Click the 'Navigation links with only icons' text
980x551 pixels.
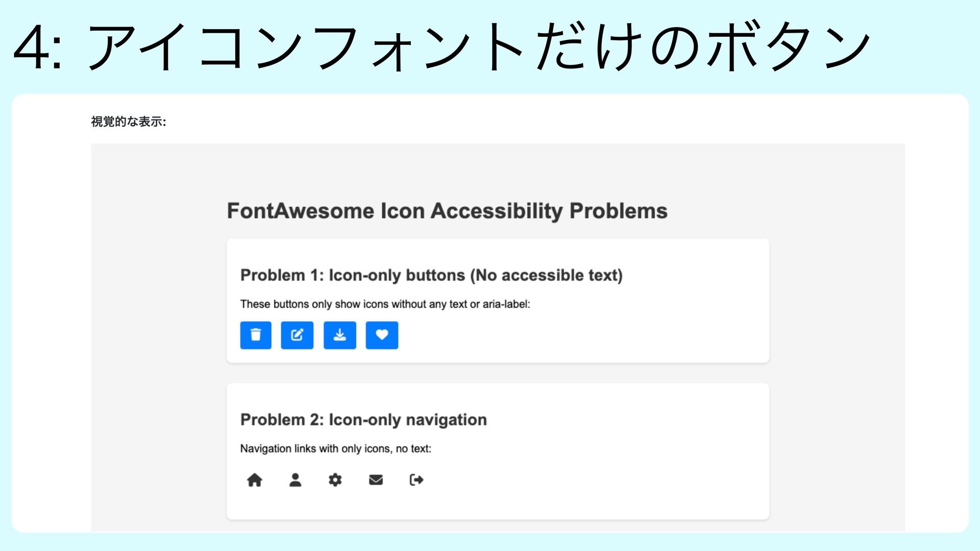coord(336,448)
